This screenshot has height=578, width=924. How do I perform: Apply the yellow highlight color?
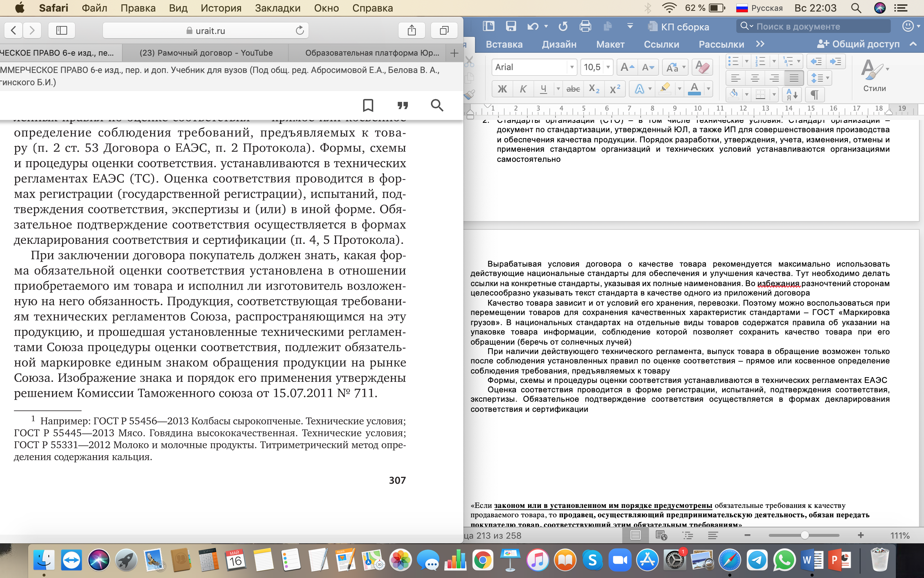[x=665, y=89]
